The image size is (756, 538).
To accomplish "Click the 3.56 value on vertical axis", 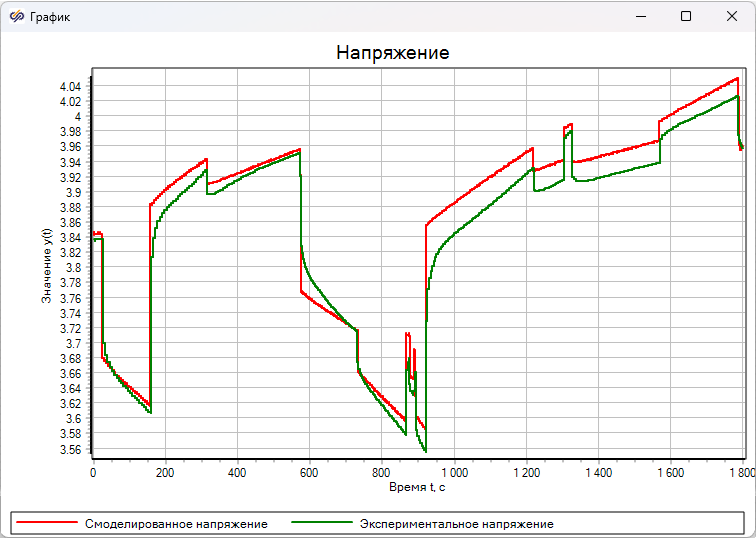I will click(x=71, y=449).
